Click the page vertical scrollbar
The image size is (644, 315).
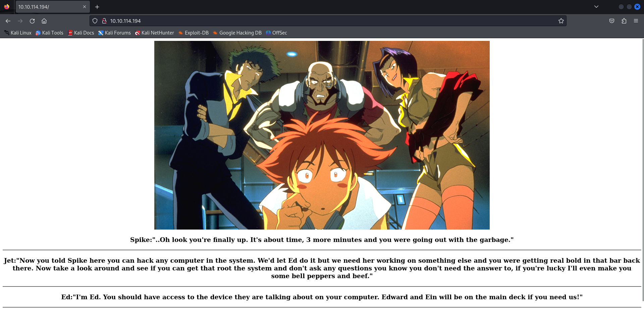(642, 170)
